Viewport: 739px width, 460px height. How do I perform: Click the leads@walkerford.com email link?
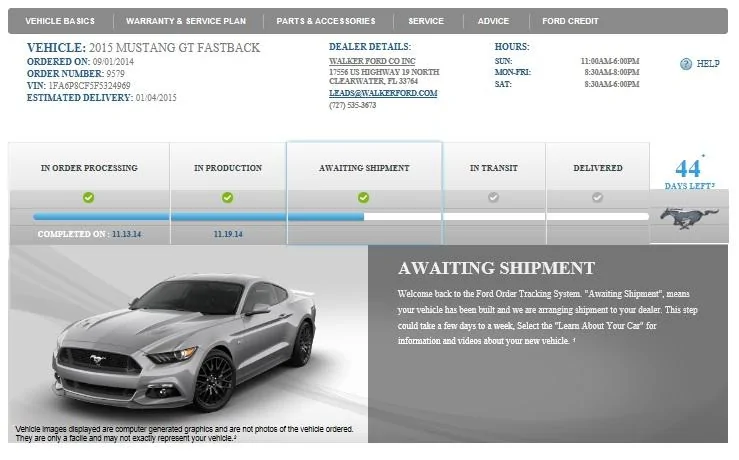coord(383,93)
